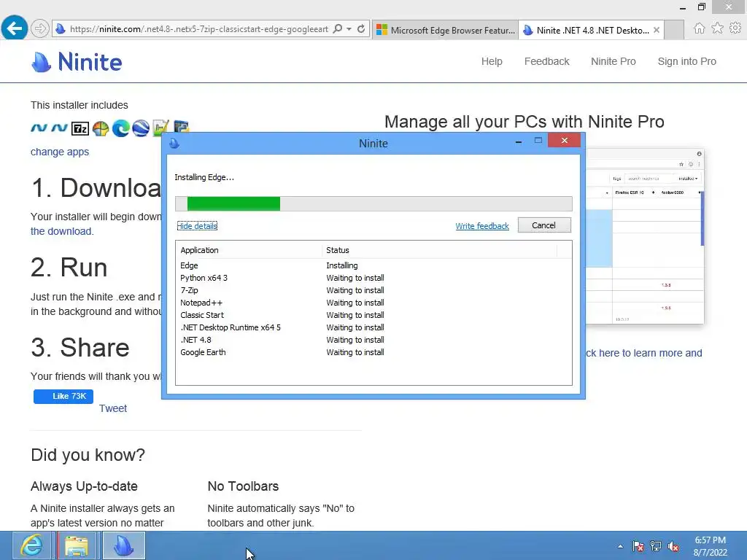Click the muted volume tray icon

673,546
